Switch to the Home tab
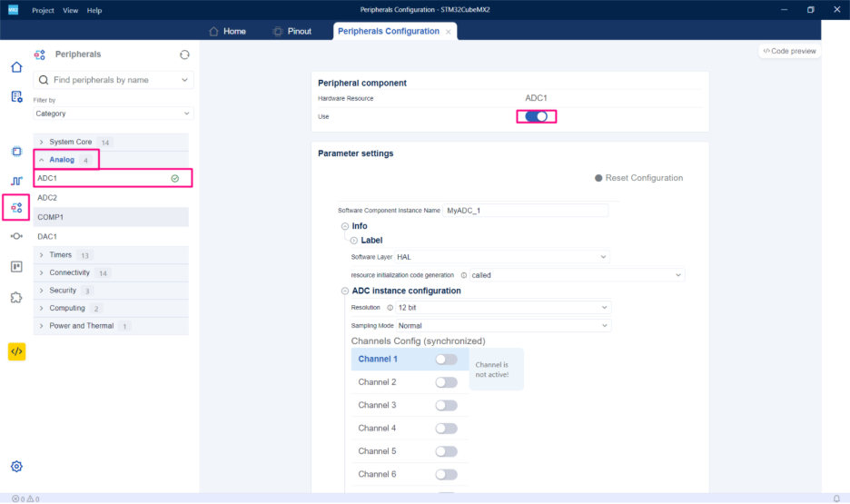The height and width of the screenshot is (504, 850). (227, 32)
